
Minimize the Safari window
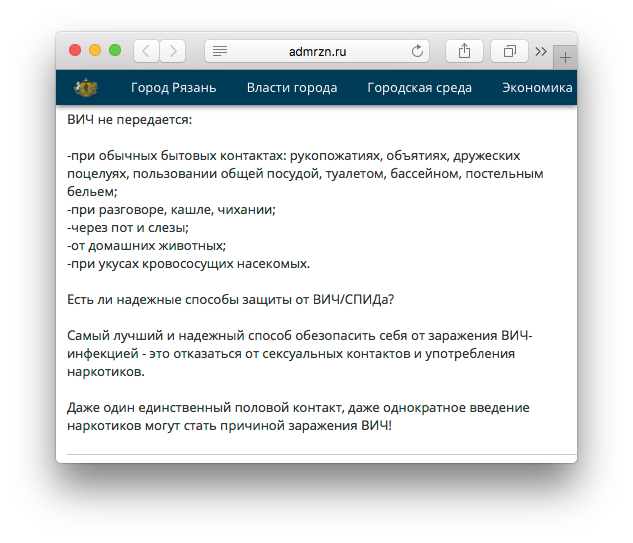pyautogui.click(x=95, y=50)
